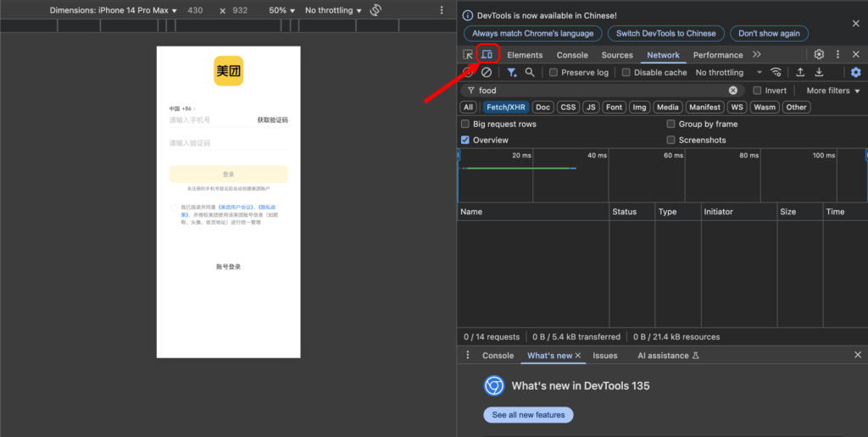Expand the 50% zoom dropdown
868x437 pixels.
point(281,10)
